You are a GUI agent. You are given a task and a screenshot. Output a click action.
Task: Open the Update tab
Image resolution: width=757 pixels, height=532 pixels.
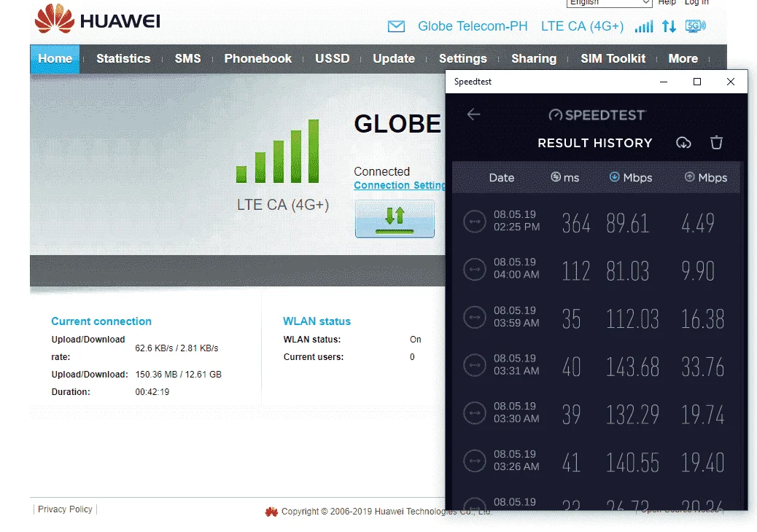(394, 59)
